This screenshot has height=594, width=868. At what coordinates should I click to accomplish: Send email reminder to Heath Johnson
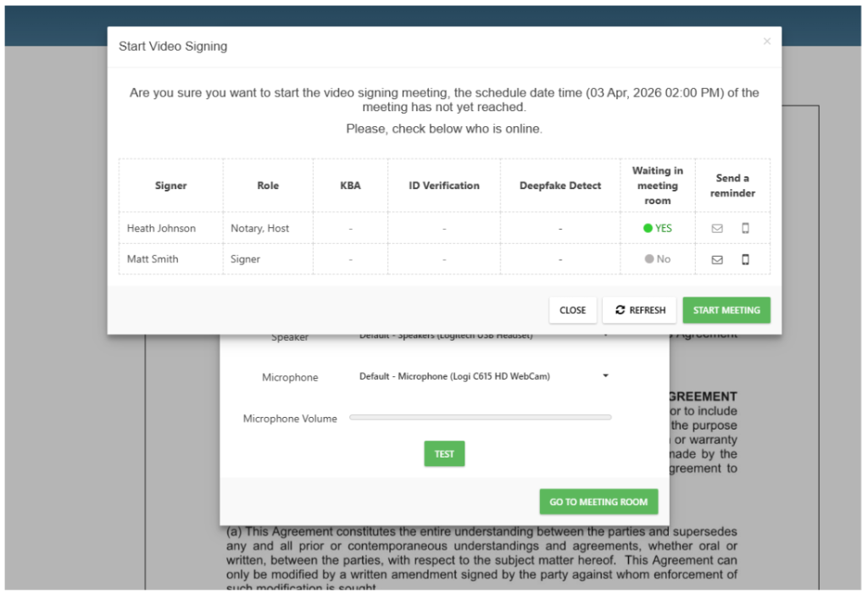[x=717, y=228]
